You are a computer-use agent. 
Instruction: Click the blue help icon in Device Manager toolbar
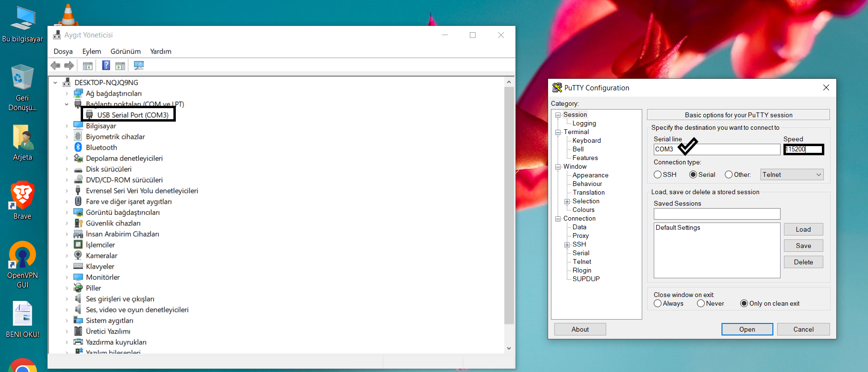[x=106, y=65]
